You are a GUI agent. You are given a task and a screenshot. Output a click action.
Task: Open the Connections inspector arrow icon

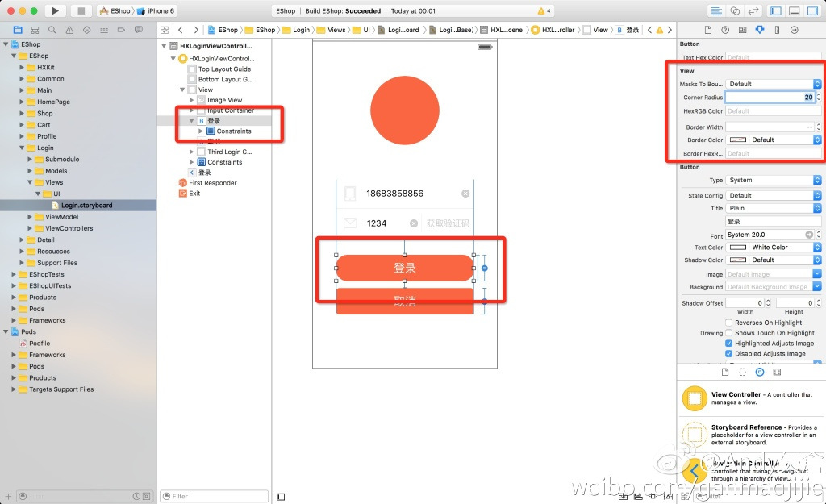794,30
